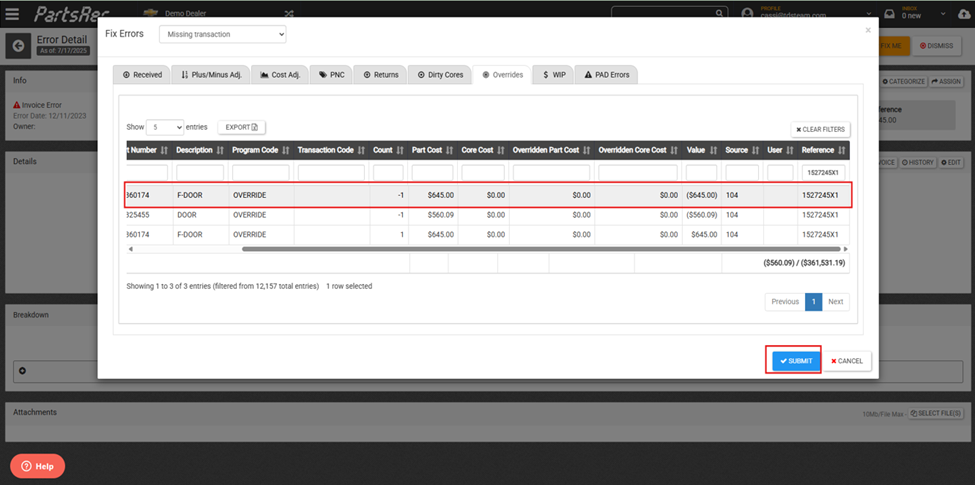Switch to the Cost Adj. tab

point(280,75)
